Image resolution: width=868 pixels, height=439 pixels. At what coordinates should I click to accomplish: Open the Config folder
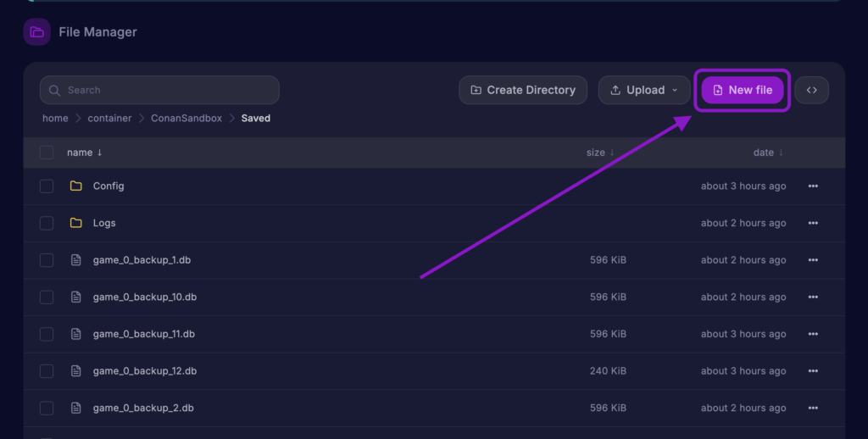tap(108, 186)
